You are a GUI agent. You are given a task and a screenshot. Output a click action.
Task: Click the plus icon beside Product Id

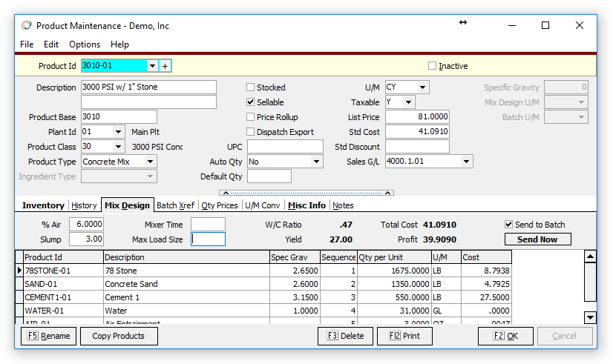165,66
